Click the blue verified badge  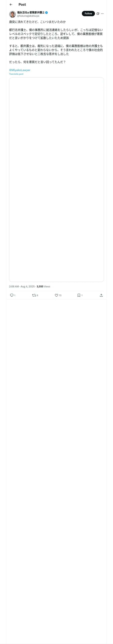(47, 13)
